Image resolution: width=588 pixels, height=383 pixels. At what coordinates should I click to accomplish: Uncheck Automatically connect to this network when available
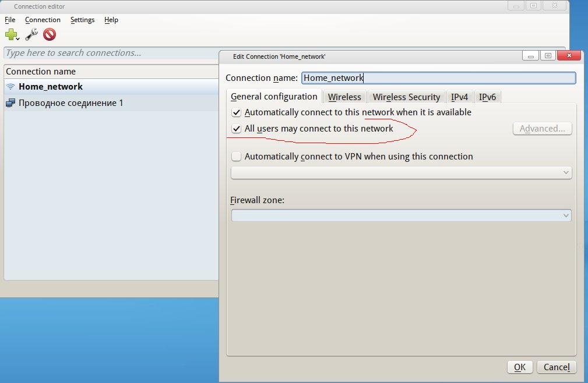click(x=236, y=112)
